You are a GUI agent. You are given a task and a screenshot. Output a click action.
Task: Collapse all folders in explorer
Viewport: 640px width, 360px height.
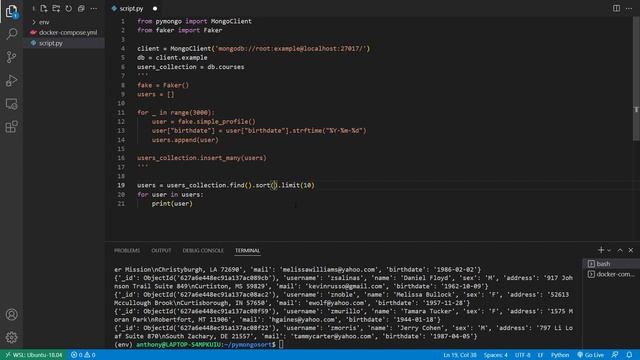coord(81,9)
